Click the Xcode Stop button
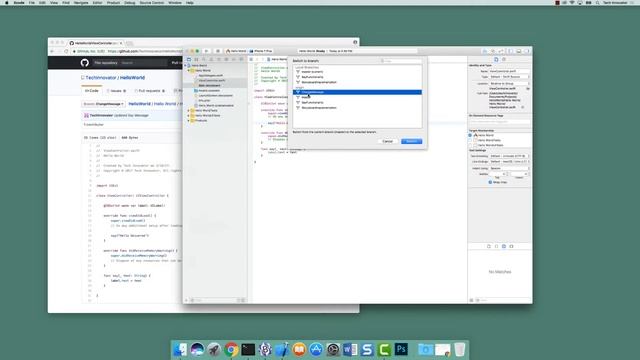640x360 pixels. pos(218,51)
